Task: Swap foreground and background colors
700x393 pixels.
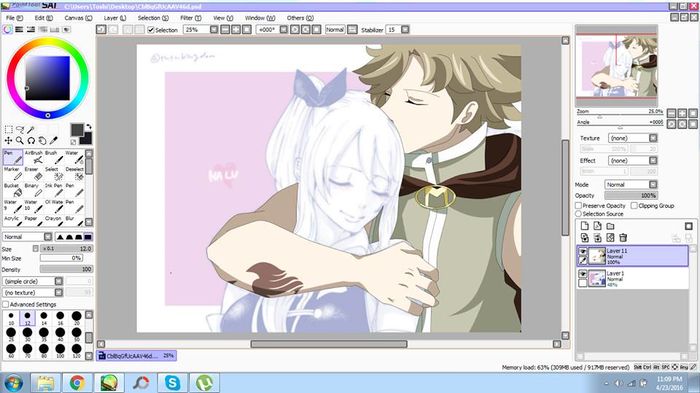Action: click(x=88, y=127)
